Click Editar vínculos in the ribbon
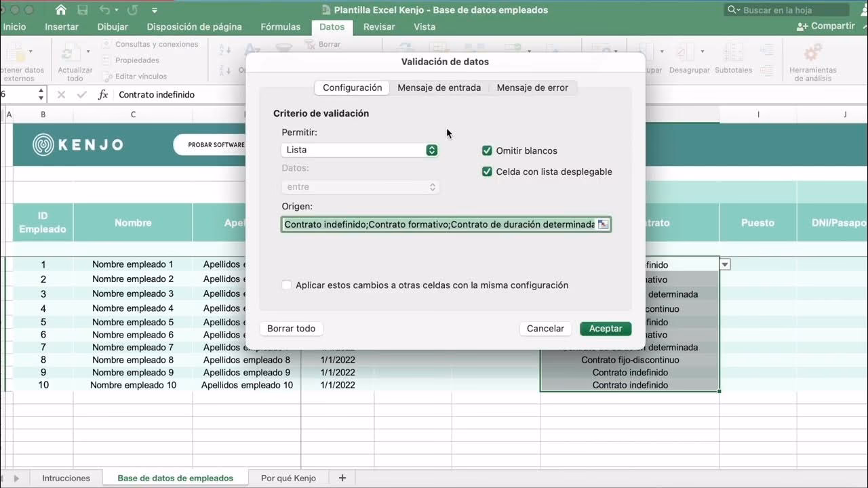 point(135,77)
